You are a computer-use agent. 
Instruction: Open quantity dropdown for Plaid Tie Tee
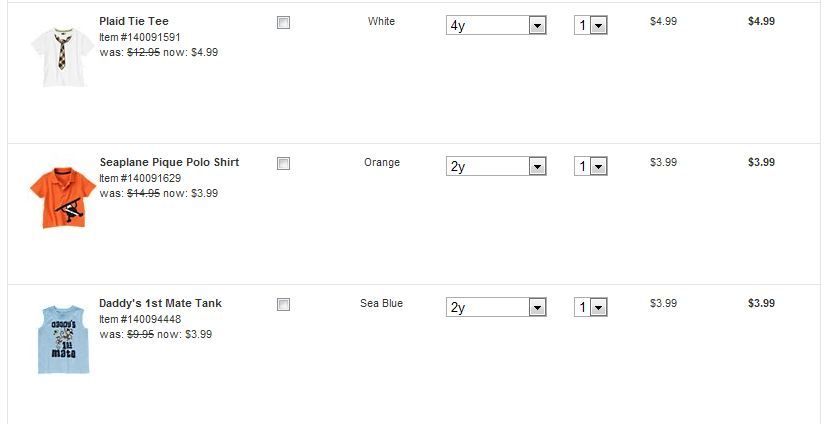tap(591, 26)
